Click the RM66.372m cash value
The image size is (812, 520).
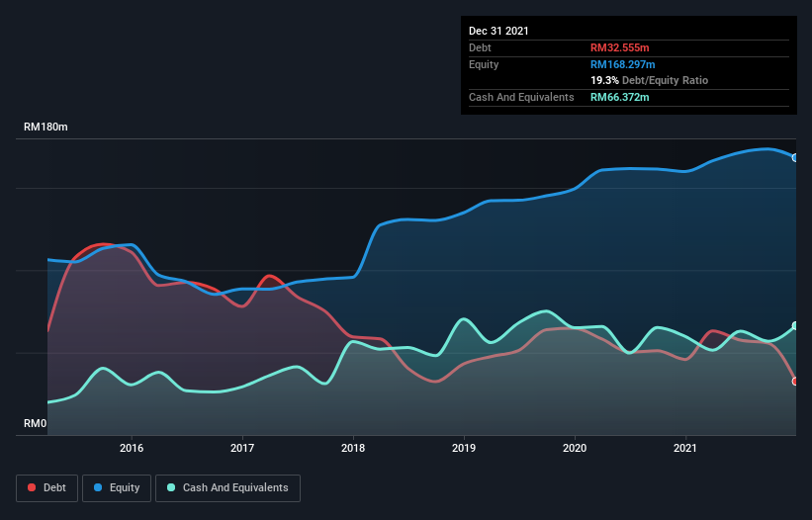pyautogui.click(x=620, y=97)
